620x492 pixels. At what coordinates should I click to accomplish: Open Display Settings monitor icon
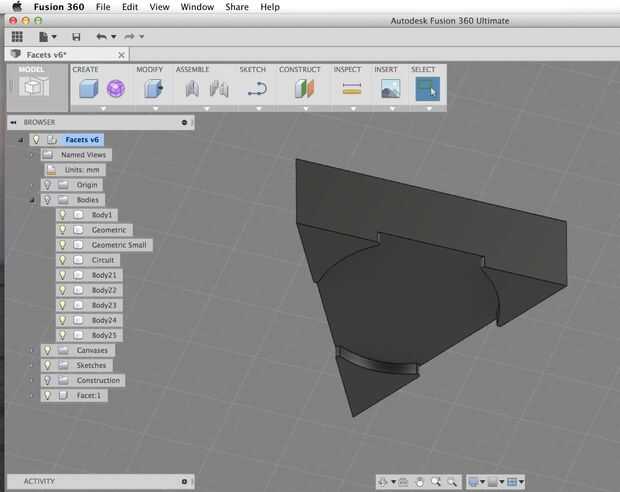(x=473, y=482)
